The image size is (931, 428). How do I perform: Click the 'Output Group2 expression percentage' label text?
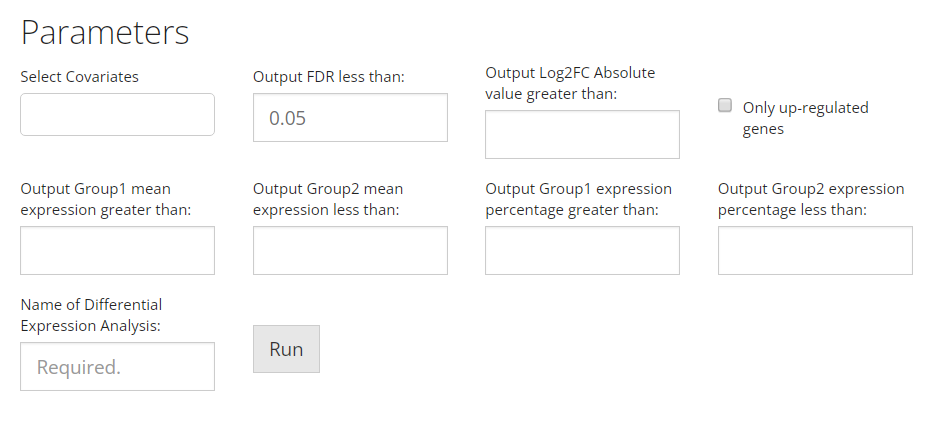tap(810, 199)
